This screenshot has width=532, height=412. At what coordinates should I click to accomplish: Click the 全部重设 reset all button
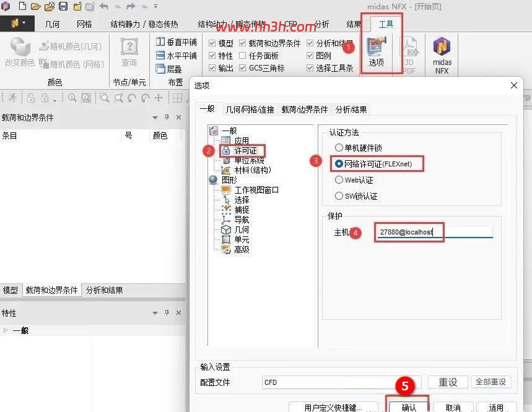[x=491, y=382]
